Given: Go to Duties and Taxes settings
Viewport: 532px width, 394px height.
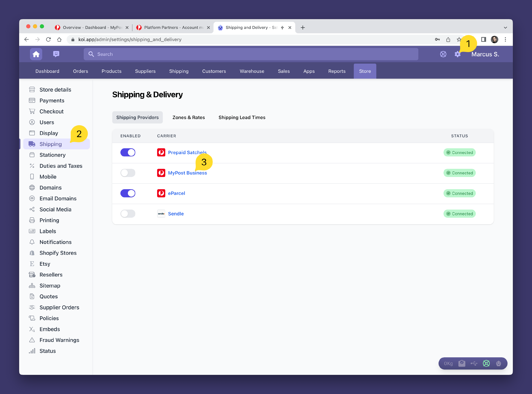Looking at the screenshot, I should (x=61, y=166).
